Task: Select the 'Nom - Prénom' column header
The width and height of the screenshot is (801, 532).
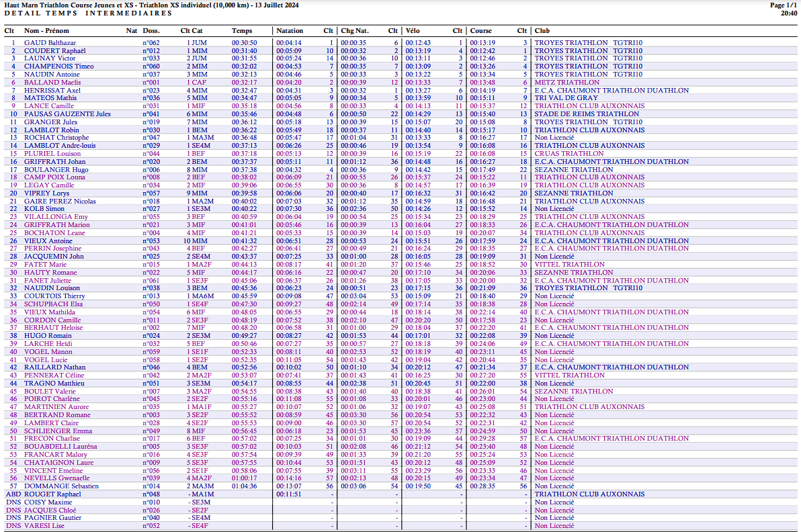Action: pos(46,31)
